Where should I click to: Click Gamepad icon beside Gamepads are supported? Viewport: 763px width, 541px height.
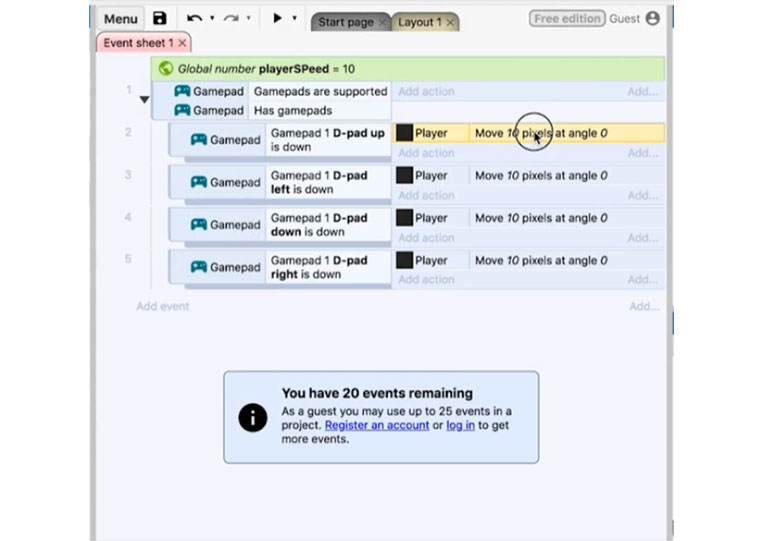click(182, 91)
